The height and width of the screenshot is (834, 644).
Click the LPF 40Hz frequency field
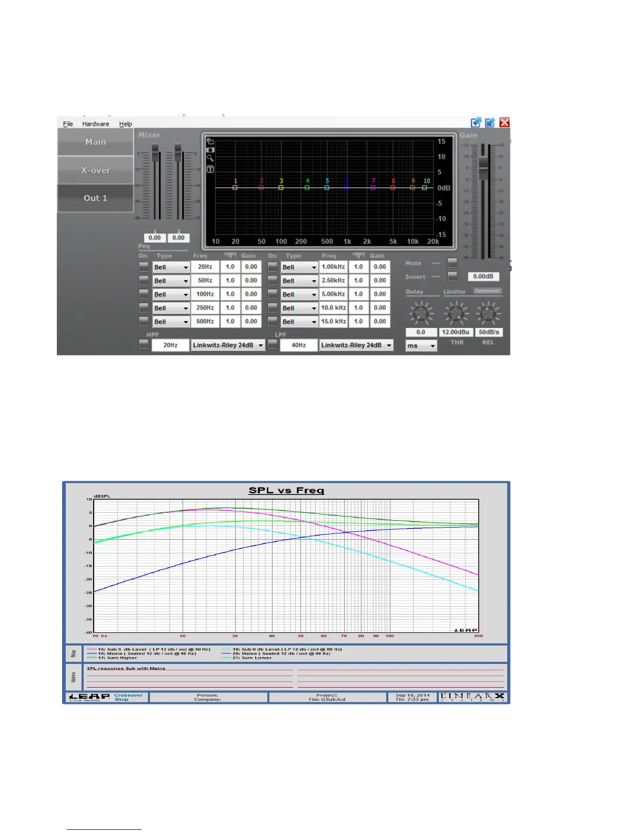[x=299, y=345]
